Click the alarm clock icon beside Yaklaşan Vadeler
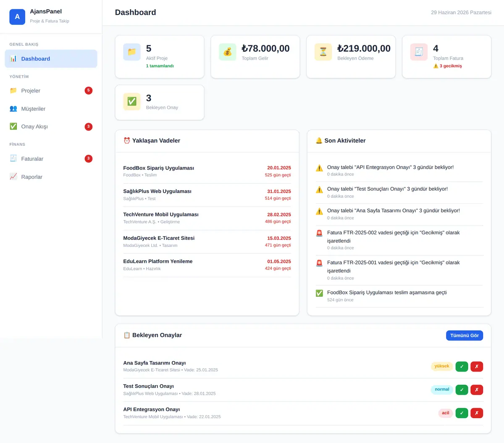Image resolution: width=504 pixels, height=443 pixels. point(127,141)
